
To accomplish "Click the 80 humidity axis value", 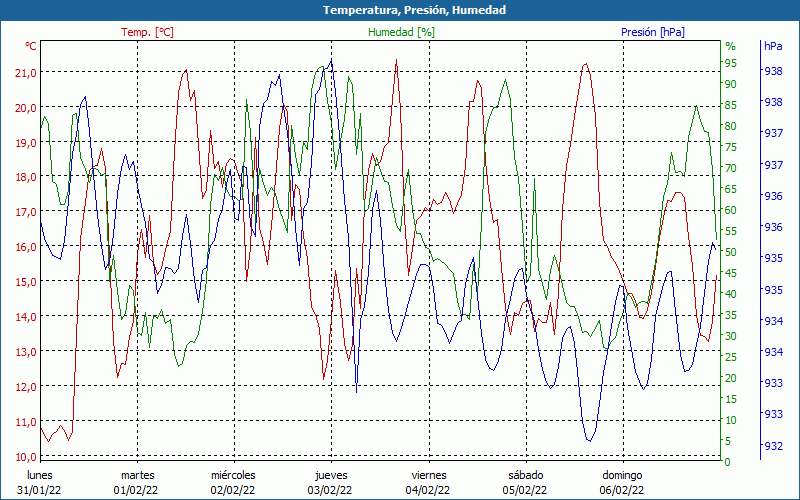I will click(x=731, y=126).
